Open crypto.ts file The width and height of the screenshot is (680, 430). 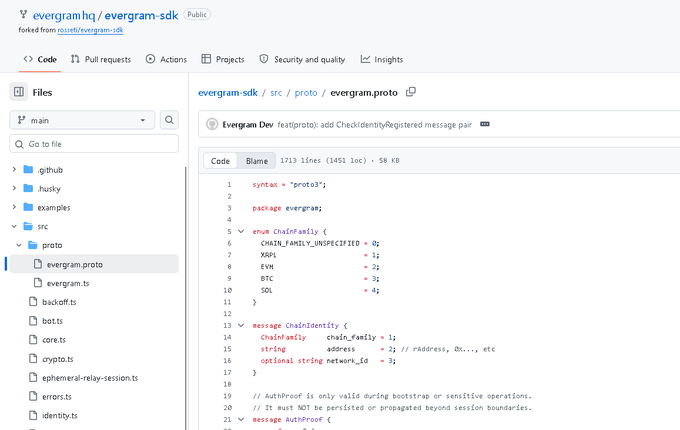pyautogui.click(x=58, y=359)
